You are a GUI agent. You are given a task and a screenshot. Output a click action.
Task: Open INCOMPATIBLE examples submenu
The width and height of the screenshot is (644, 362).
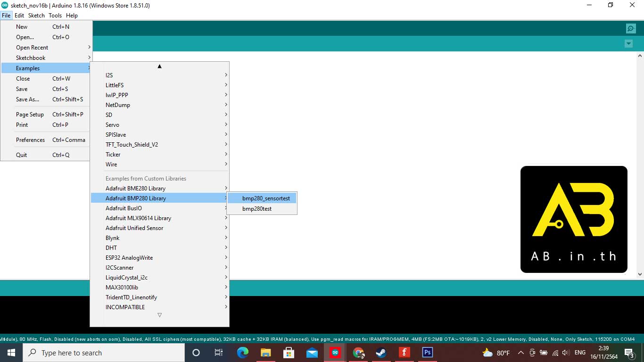point(159,307)
